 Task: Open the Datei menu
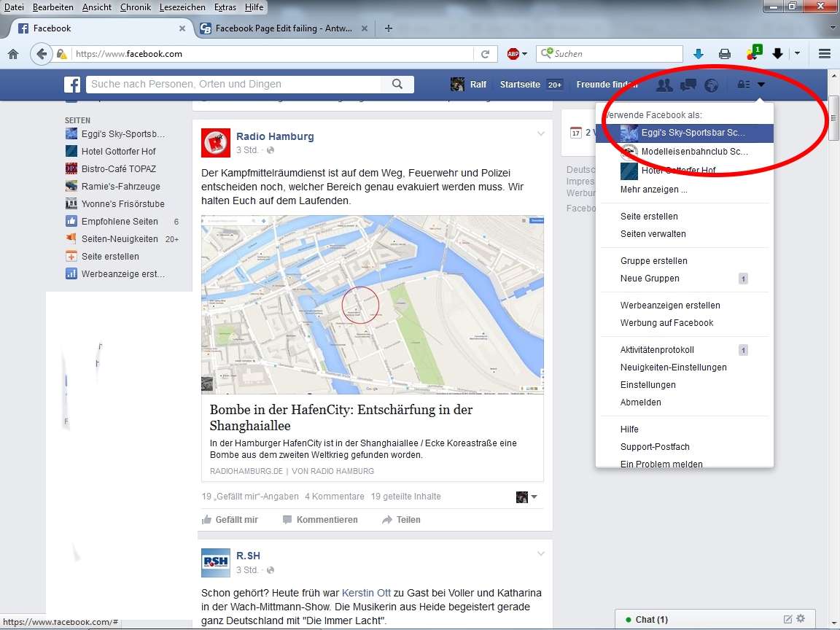pyautogui.click(x=14, y=7)
